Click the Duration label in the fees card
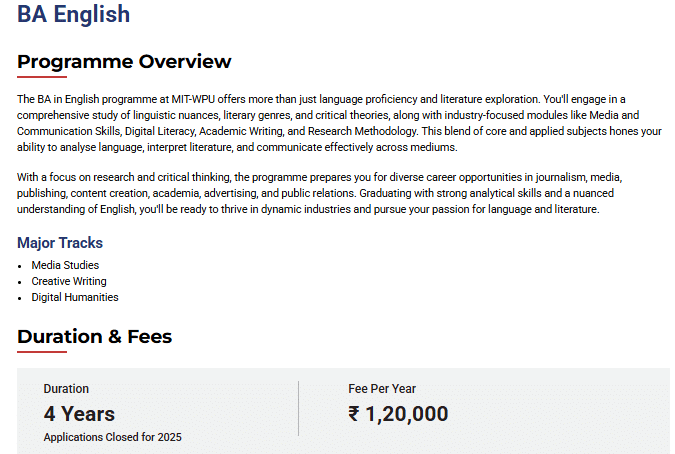 pos(66,389)
